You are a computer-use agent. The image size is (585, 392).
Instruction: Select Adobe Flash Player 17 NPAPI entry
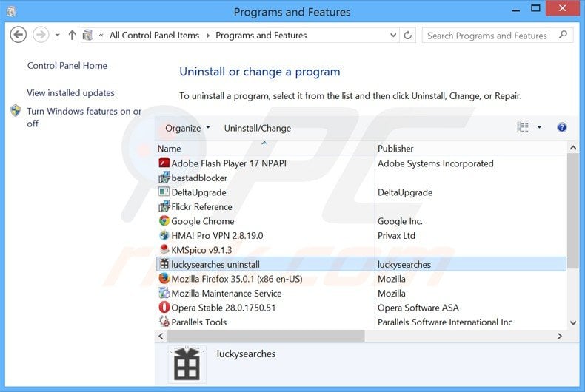229,163
